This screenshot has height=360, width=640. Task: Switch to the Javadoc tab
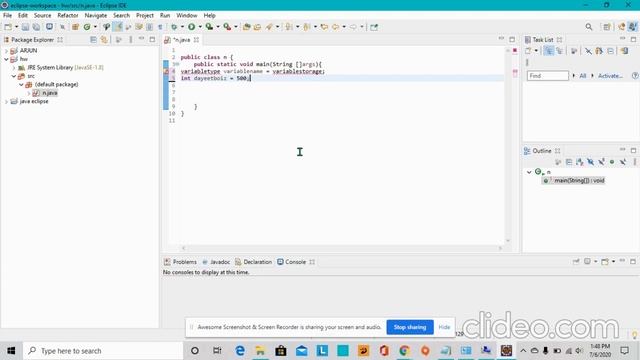(x=216, y=262)
